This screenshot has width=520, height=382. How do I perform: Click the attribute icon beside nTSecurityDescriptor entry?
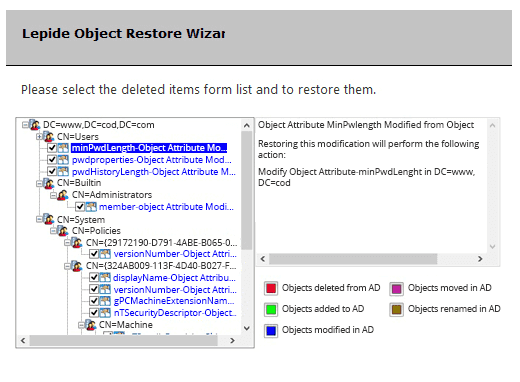point(105,313)
